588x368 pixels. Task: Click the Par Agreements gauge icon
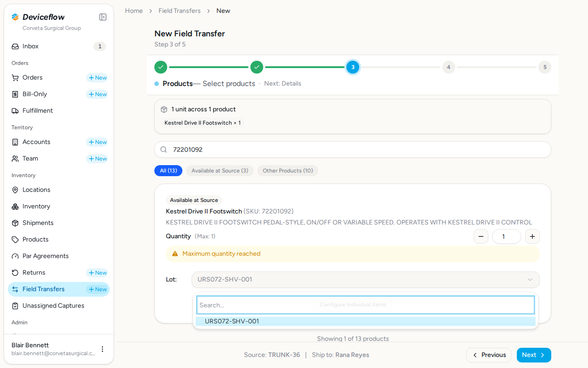(15, 256)
